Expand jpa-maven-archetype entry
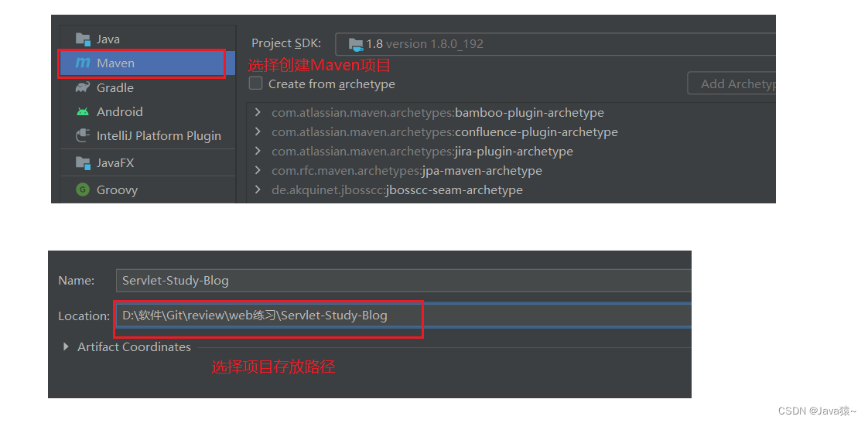Screen dimensions: 868x423 (258, 171)
